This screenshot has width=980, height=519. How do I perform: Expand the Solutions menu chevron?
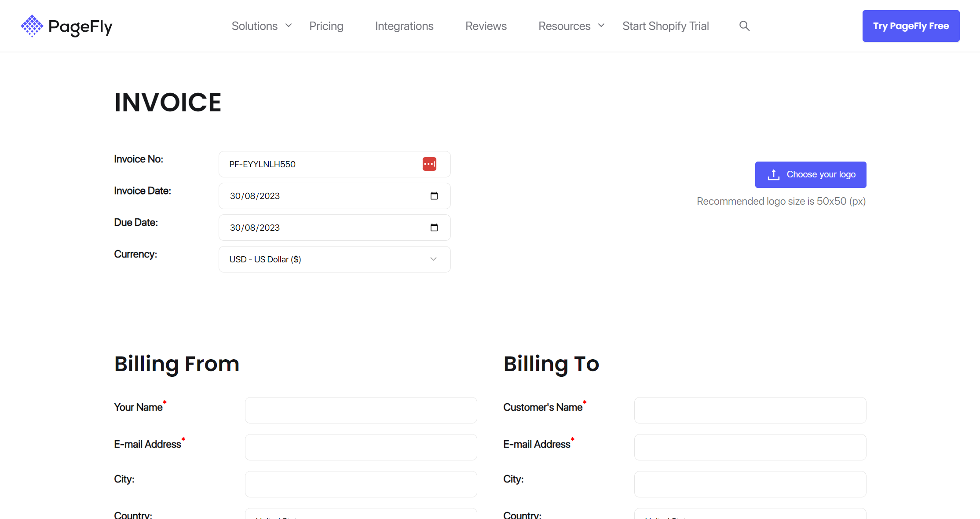point(289,26)
